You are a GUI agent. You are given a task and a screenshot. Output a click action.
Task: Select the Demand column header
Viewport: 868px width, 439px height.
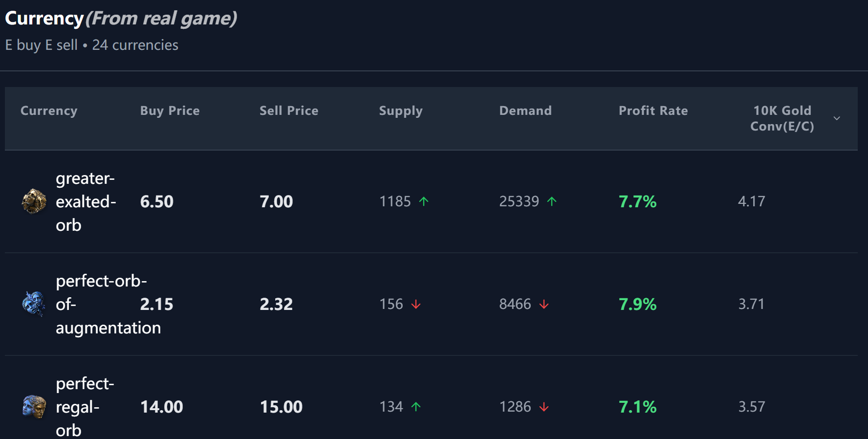pyautogui.click(x=525, y=111)
